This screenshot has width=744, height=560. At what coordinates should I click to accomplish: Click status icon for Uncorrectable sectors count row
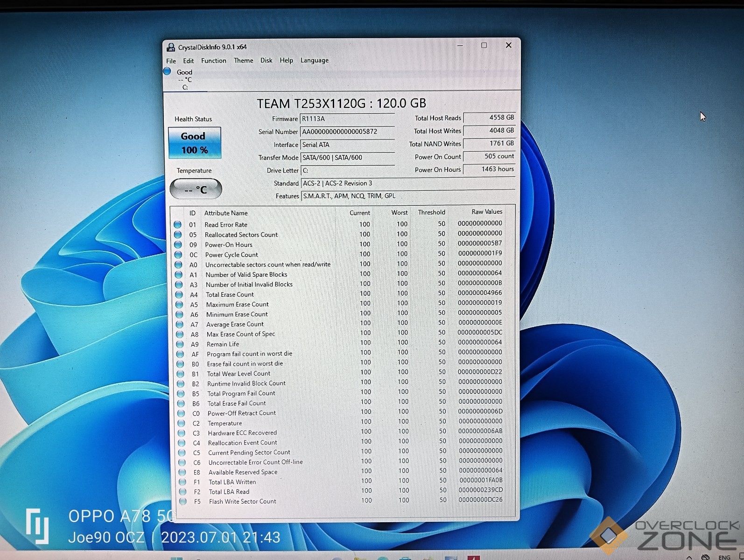point(178,265)
